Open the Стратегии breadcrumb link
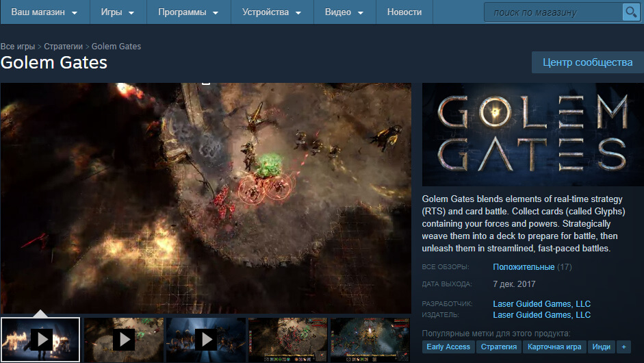The height and width of the screenshot is (363, 644). click(x=63, y=47)
